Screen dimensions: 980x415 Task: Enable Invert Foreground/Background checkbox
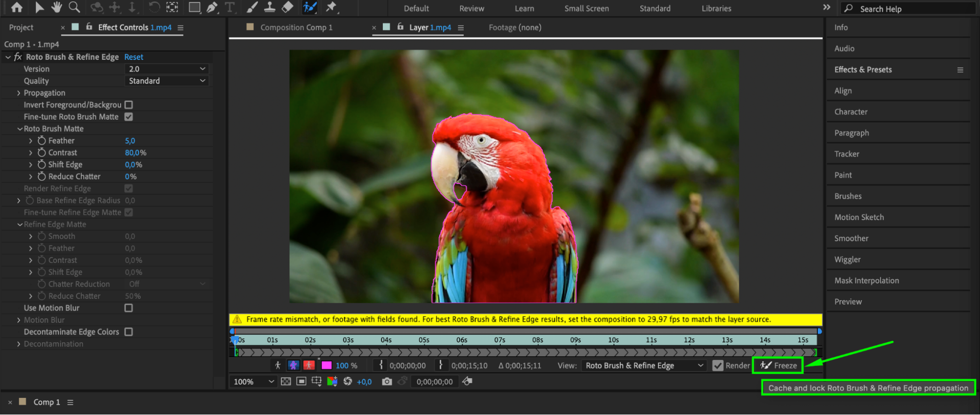pos(129,105)
